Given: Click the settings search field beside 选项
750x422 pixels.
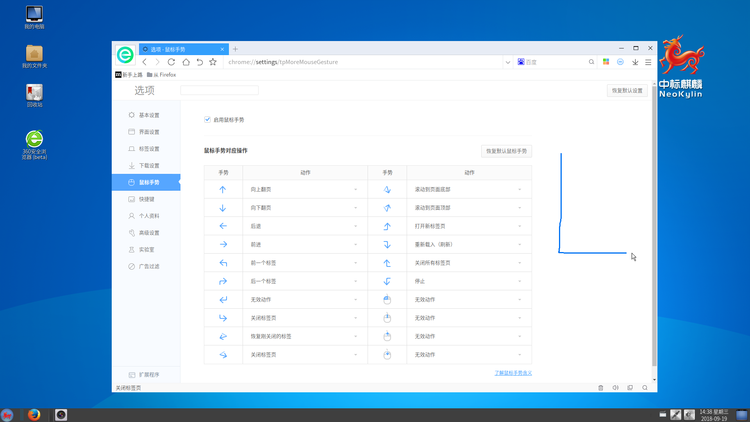Looking at the screenshot, I should point(219,90).
